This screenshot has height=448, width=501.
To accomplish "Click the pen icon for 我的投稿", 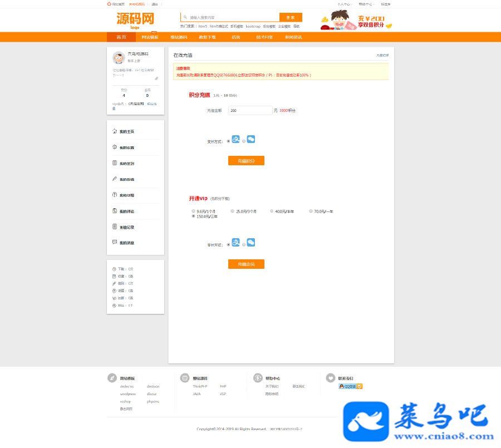I will click(115, 179).
